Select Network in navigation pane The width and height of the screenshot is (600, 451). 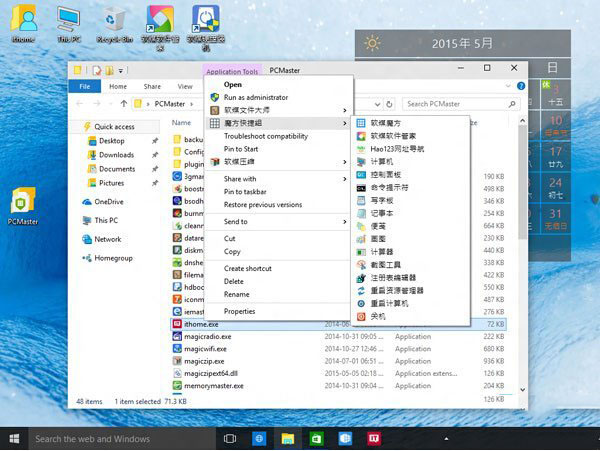point(108,239)
